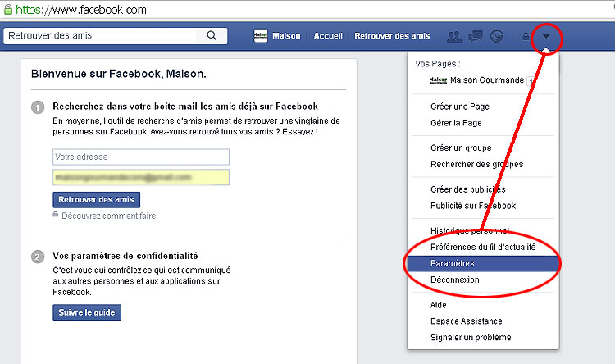Image resolution: width=615 pixels, height=364 pixels.
Task: Click the search magnifier icon
Action: tap(212, 36)
